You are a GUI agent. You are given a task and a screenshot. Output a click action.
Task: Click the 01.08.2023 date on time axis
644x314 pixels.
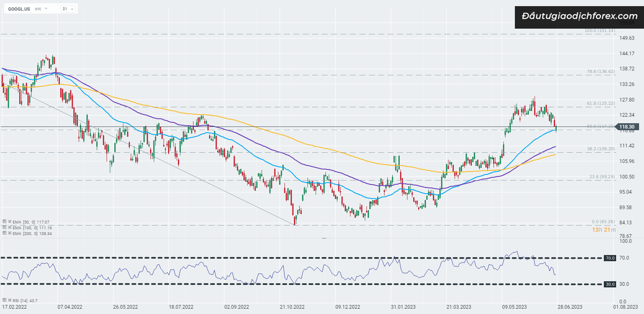coord(626,307)
